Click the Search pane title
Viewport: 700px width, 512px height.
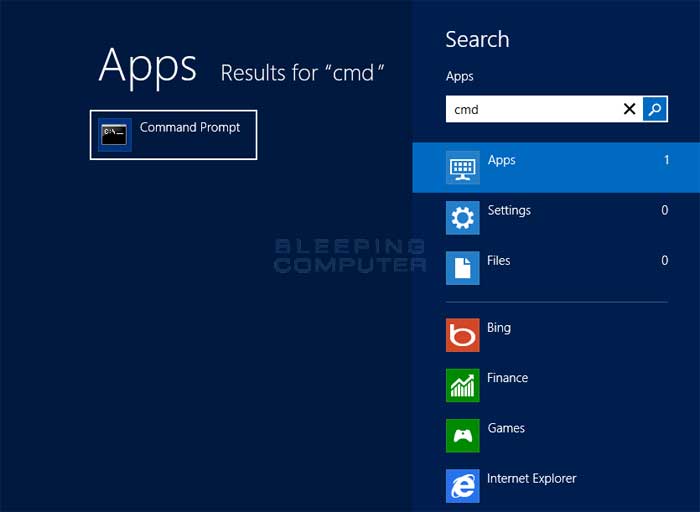[477, 39]
